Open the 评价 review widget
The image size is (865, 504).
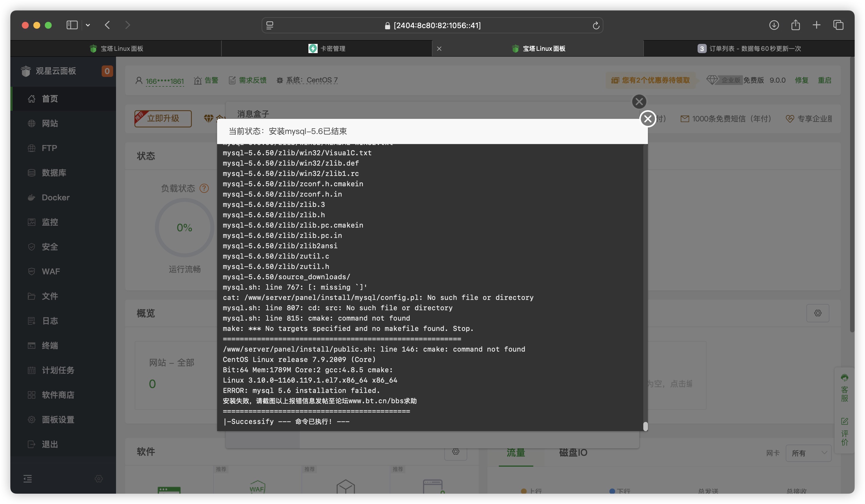coord(844,432)
